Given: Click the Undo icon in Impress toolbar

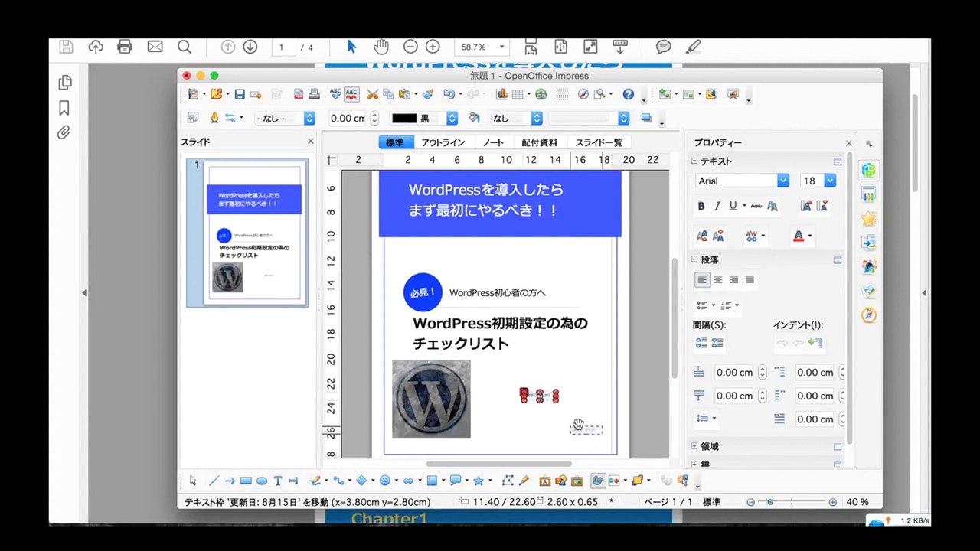Looking at the screenshot, I should [x=449, y=94].
